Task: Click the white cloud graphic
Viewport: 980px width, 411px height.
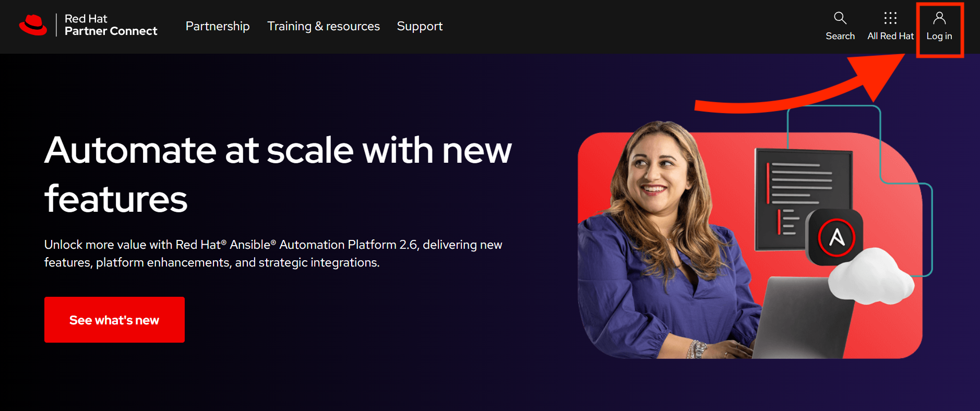Action: (870, 277)
